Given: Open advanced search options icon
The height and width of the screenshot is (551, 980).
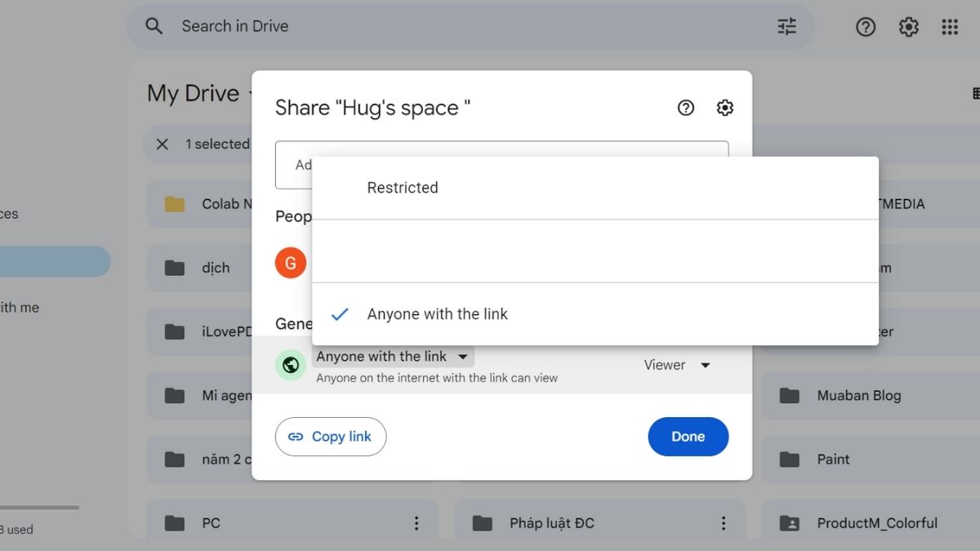Looking at the screenshot, I should coord(786,26).
